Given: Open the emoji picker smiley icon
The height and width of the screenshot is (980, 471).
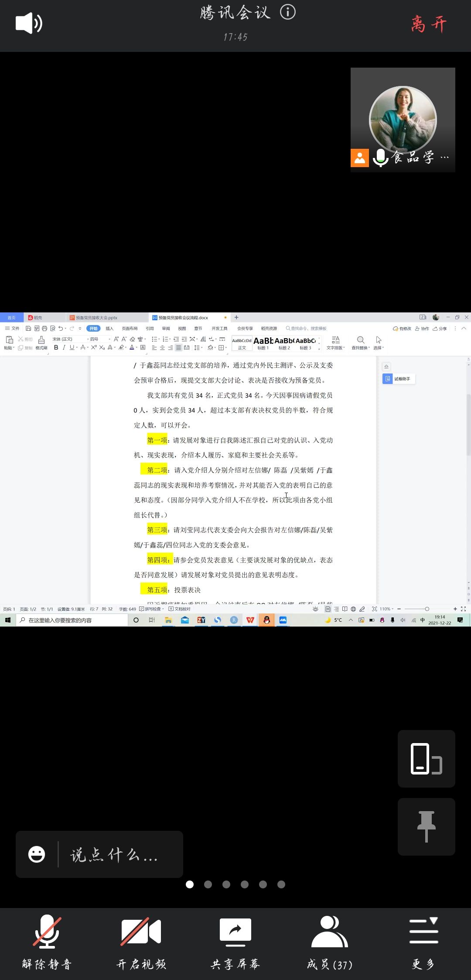Looking at the screenshot, I should coord(37,854).
